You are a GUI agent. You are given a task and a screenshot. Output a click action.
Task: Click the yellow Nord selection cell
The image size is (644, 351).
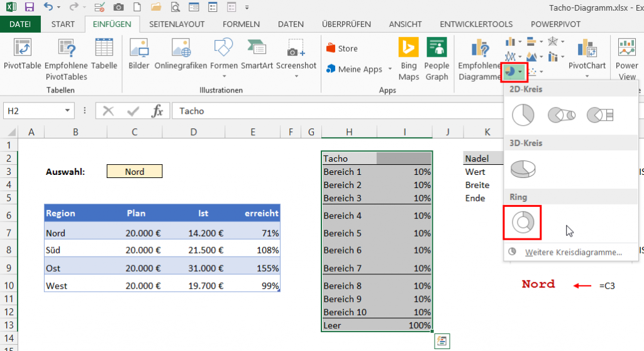point(135,172)
